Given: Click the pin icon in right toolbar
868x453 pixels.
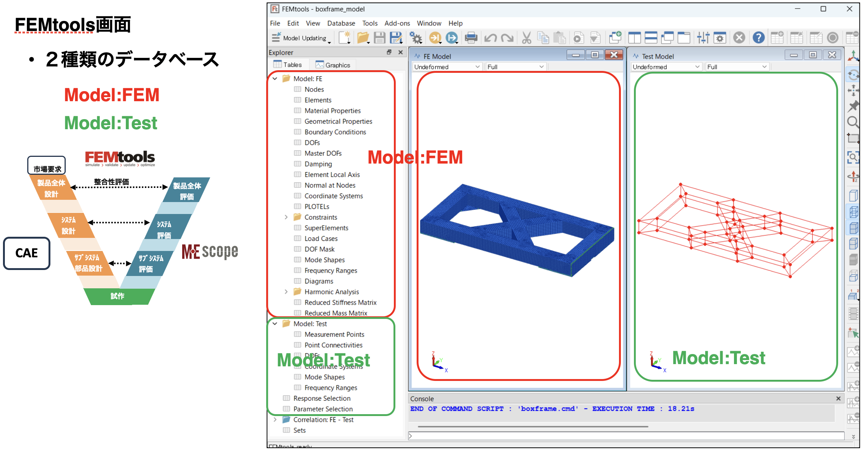Looking at the screenshot, I should pyautogui.click(x=853, y=106).
